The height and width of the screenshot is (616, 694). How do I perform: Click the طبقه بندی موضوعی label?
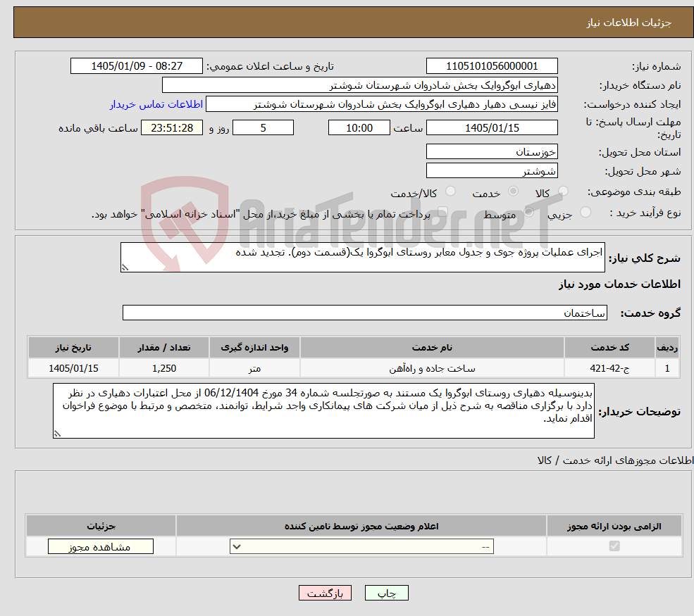(634, 191)
